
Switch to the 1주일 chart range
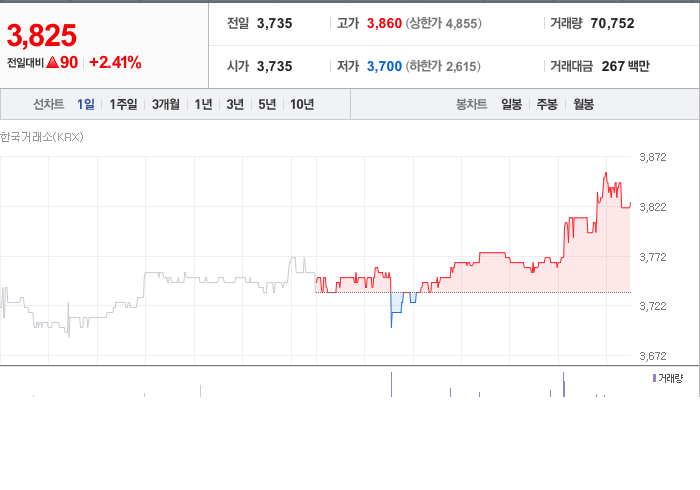[123, 104]
